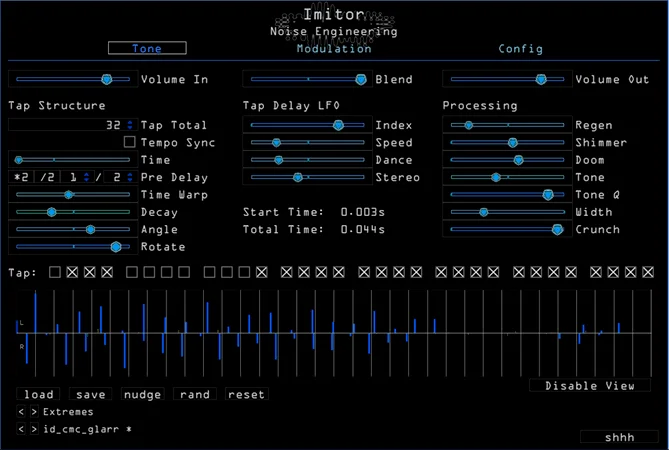
Task: Click the Tap Structure heading
Action: coord(57,105)
